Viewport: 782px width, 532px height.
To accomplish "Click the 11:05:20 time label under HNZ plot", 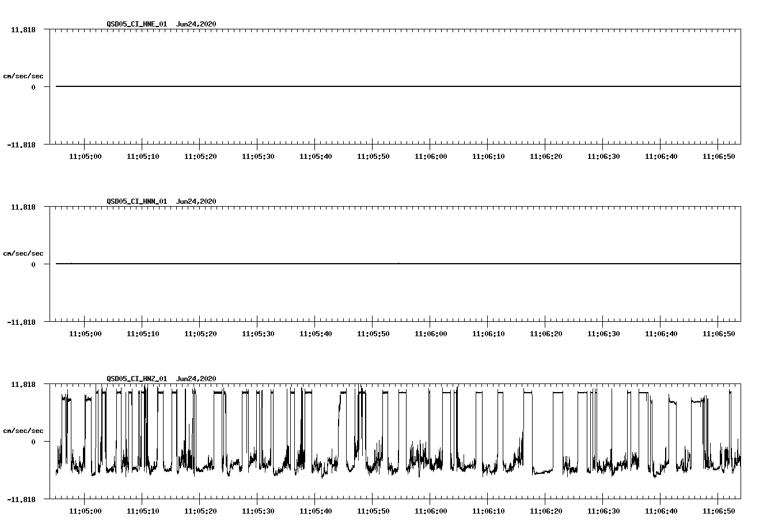I will (200, 511).
